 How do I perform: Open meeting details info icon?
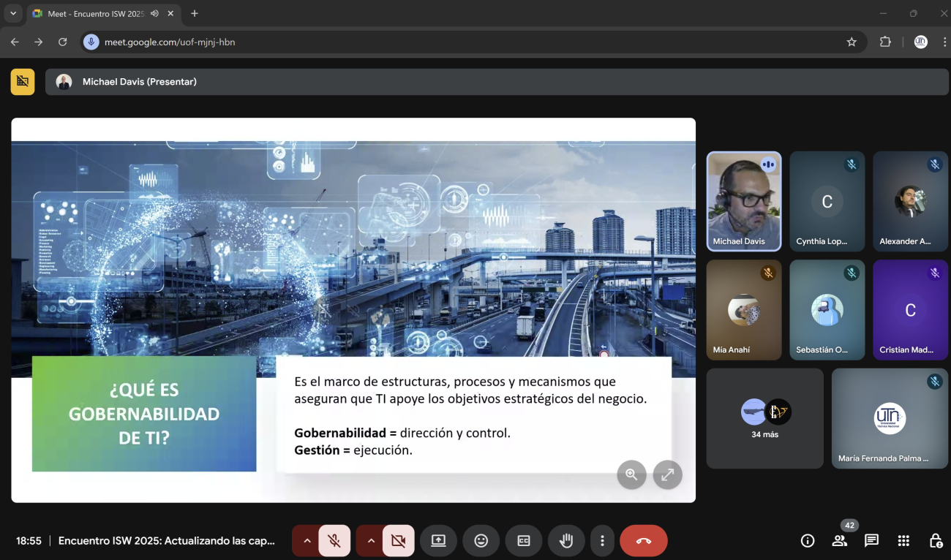(x=808, y=541)
